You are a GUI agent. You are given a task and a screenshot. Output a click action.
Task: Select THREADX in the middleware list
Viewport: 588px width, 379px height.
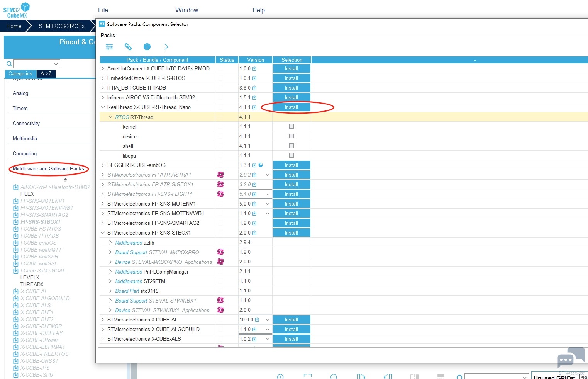click(32, 285)
